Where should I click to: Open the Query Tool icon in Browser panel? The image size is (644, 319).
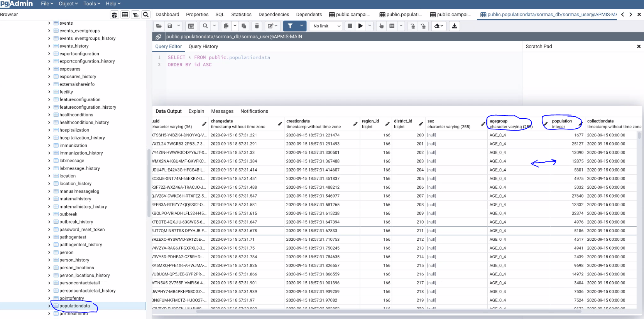(x=114, y=15)
